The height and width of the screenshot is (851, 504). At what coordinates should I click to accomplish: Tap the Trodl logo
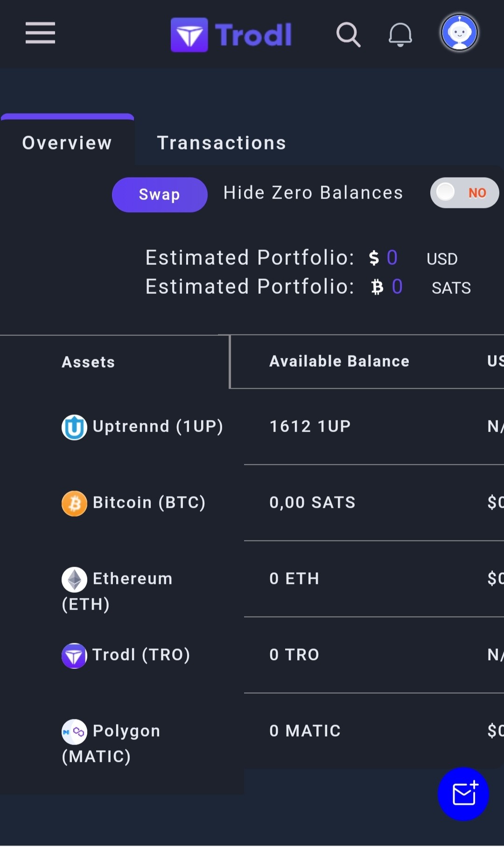tap(231, 35)
